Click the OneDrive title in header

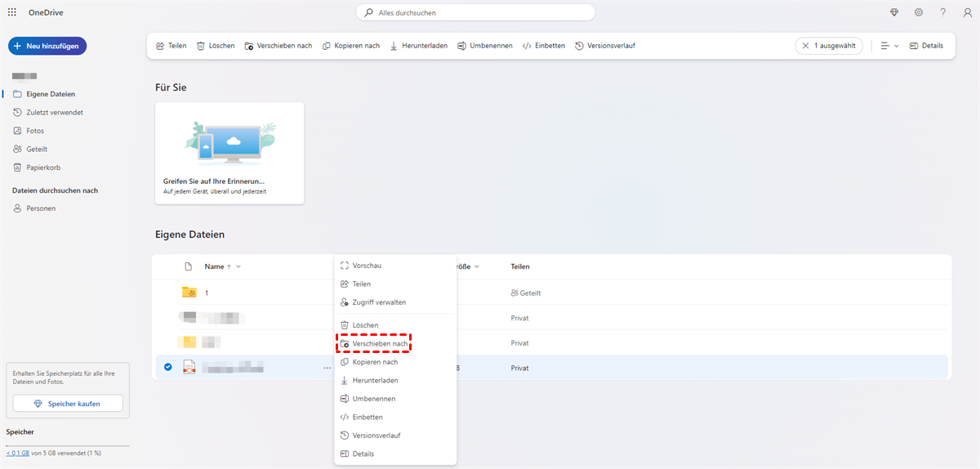tap(46, 12)
